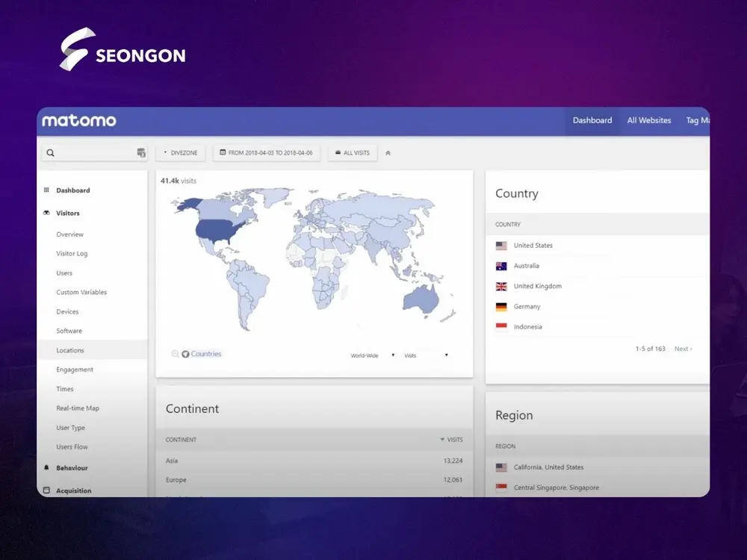Click the United Kingdom flag icon
This screenshot has height=560, width=747.
click(x=501, y=286)
